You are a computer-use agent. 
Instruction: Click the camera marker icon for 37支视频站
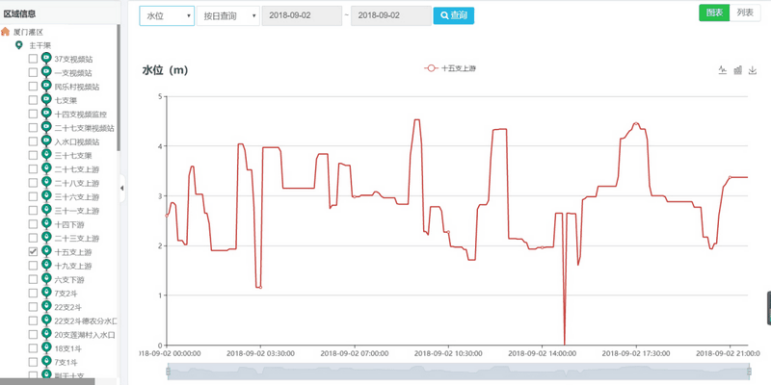[x=47, y=58]
